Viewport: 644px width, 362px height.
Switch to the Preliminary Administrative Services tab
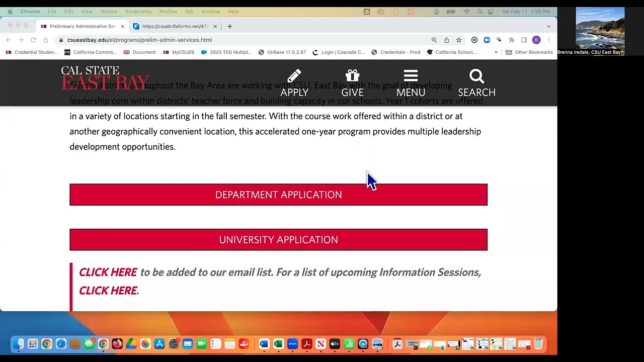[83, 26]
